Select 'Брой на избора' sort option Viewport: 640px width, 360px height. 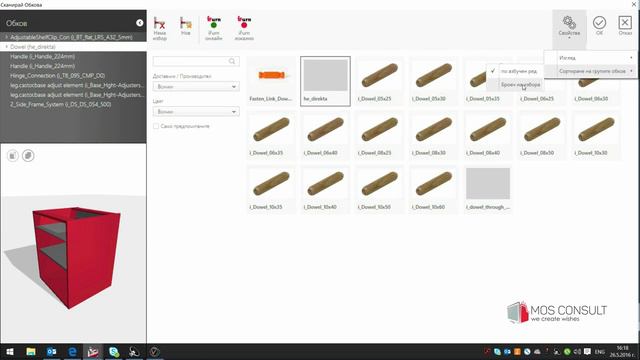[515, 84]
